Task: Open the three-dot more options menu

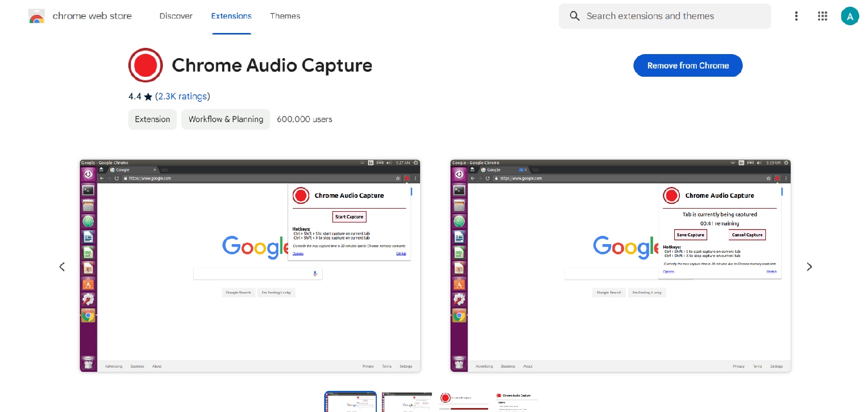Action: point(796,16)
